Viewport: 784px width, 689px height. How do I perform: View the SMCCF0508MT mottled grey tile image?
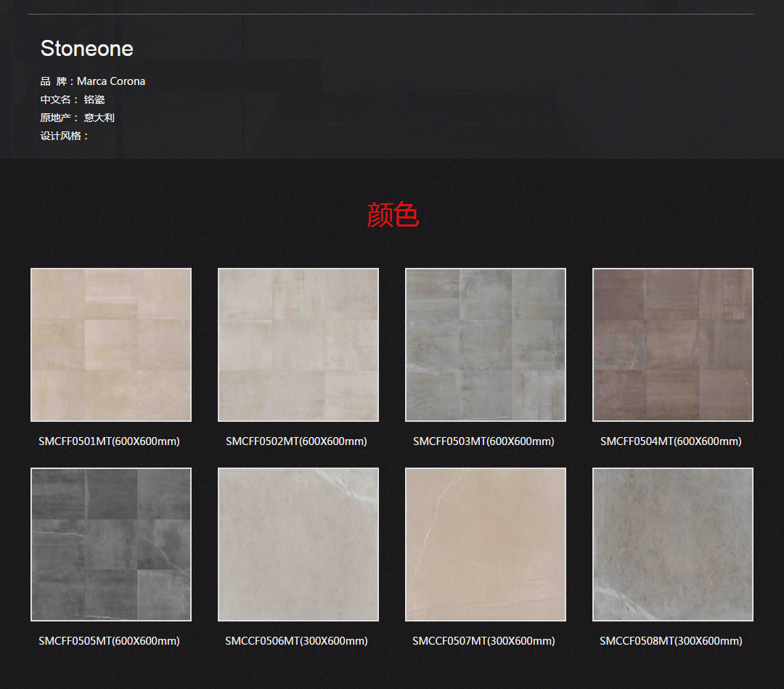tap(673, 545)
